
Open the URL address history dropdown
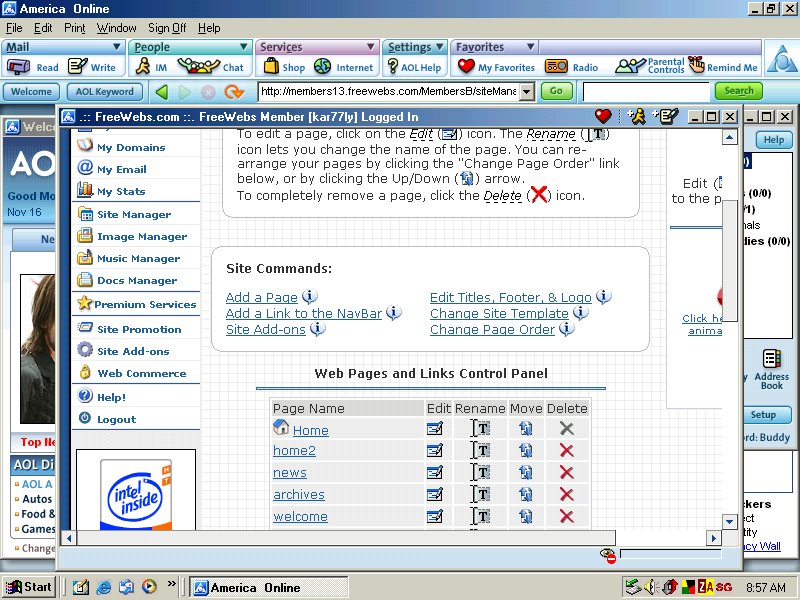(527, 92)
